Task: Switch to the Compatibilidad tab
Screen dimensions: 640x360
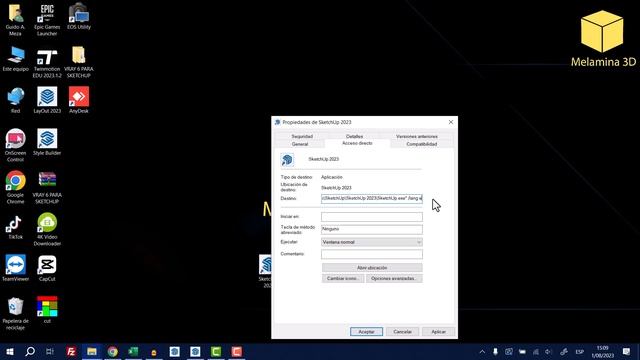Action: (422, 144)
